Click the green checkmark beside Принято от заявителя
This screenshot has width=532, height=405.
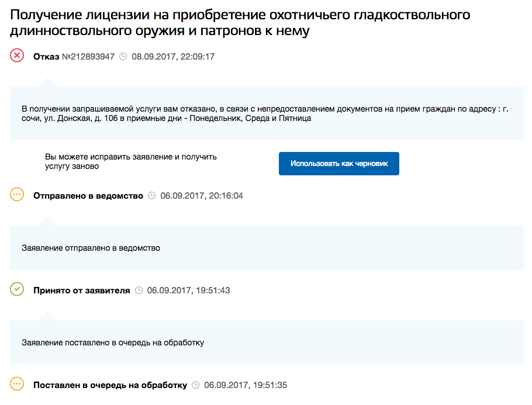(17, 289)
